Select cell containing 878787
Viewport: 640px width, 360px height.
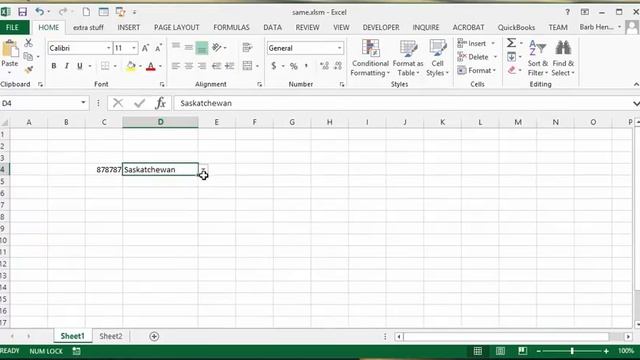click(x=104, y=169)
